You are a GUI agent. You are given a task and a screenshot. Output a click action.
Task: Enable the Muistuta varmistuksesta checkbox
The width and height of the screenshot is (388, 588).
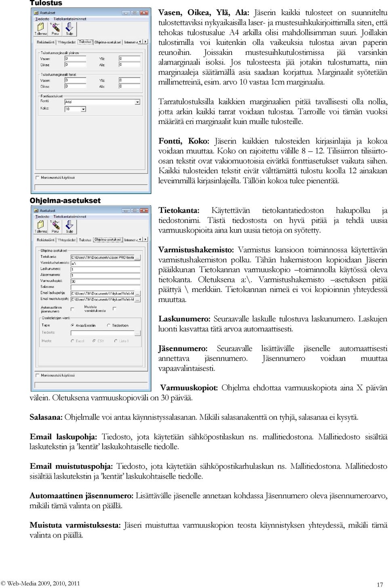tap(114, 309)
